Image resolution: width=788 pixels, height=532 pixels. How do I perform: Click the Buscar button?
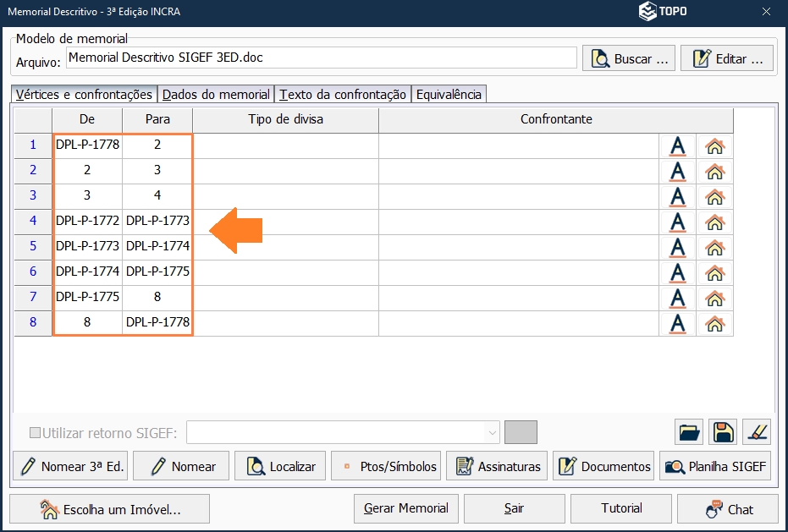point(629,58)
